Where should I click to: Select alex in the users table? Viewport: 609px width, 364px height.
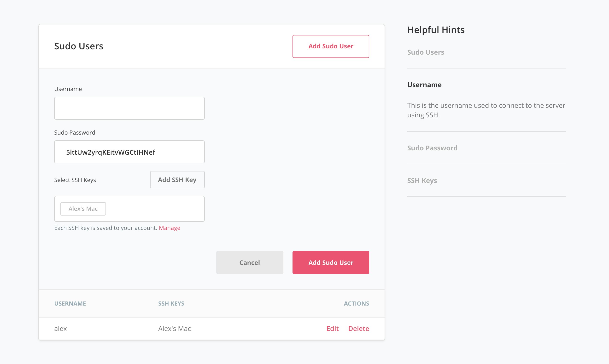61,328
